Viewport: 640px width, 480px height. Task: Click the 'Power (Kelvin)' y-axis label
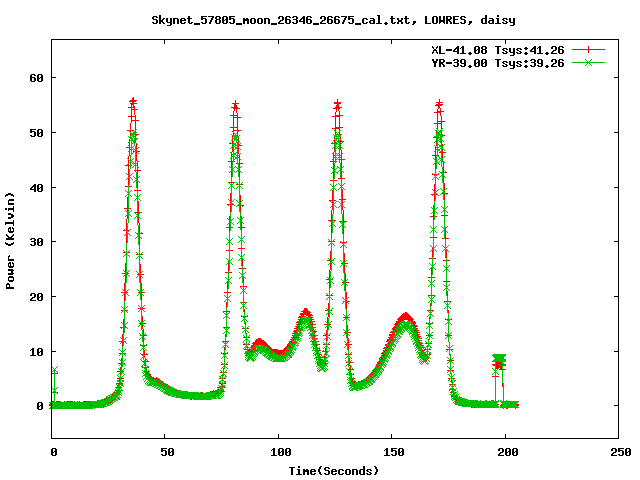[x=10, y=241]
